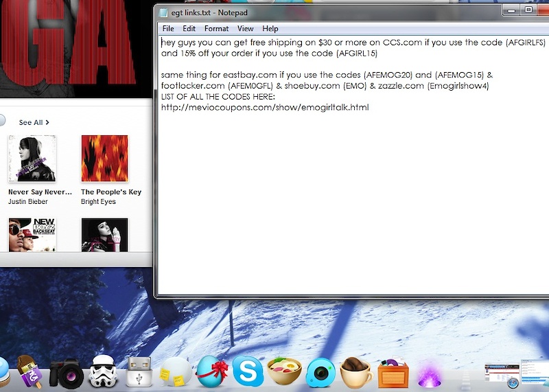
Task: Click the 'footlocker.com' text in Notepad
Action: point(193,86)
